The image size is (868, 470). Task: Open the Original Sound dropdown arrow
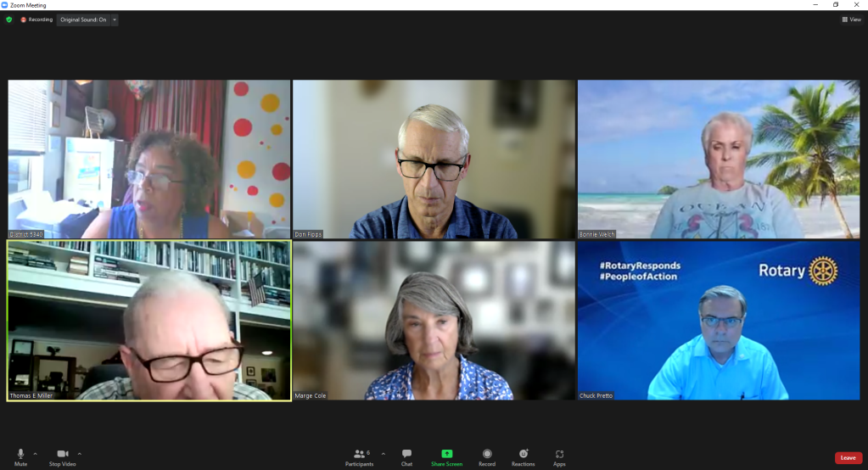115,20
